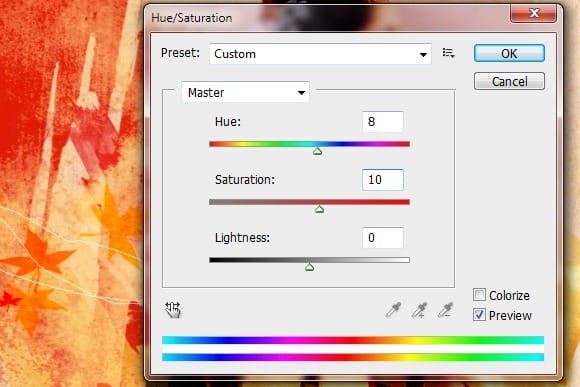
Task: Click the upper rainbow color range bar
Action: (353, 340)
